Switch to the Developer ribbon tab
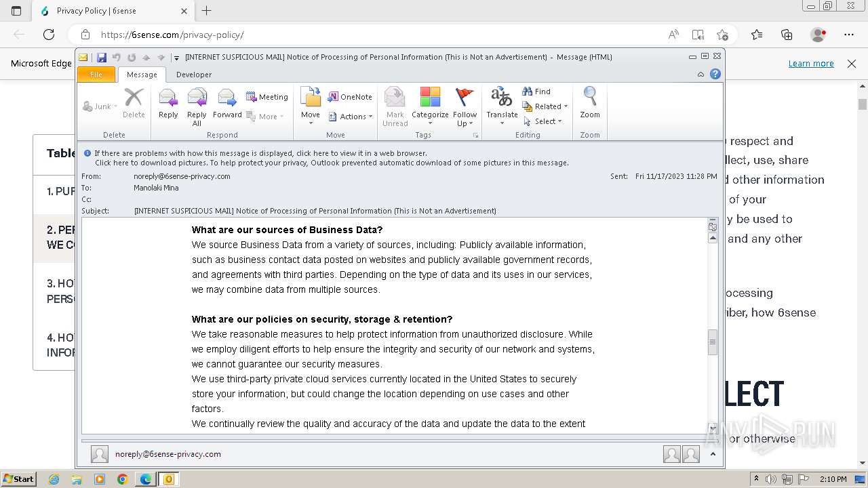Viewport: 868px width, 488px height. pyautogui.click(x=194, y=75)
